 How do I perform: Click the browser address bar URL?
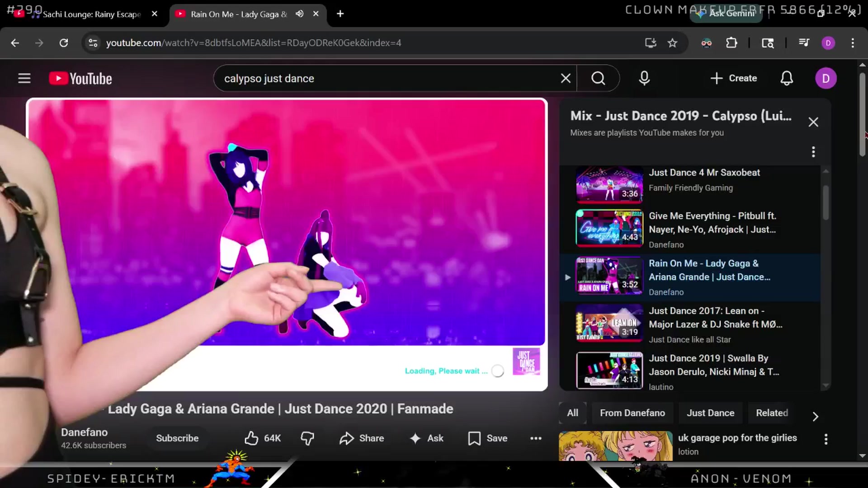coord(253,43)
